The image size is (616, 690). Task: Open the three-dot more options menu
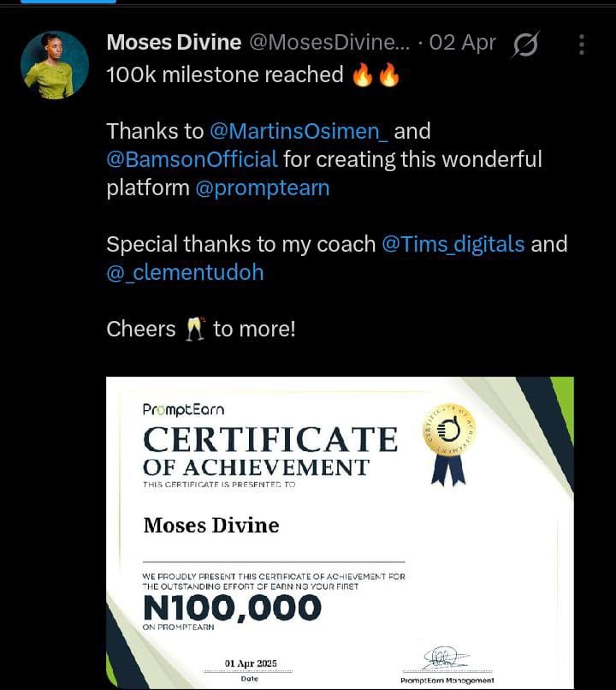[x=582, y=44]
